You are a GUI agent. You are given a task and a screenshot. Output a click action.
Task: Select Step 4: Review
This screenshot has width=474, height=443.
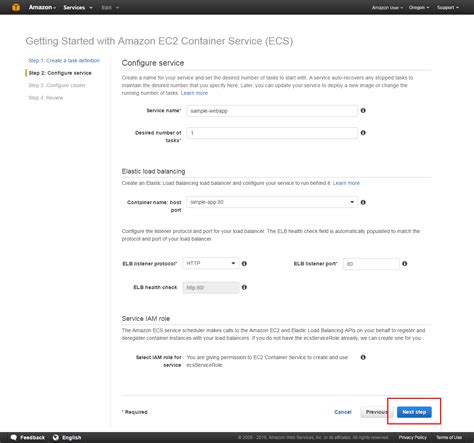pyautogui.click(x=46, y=98)
